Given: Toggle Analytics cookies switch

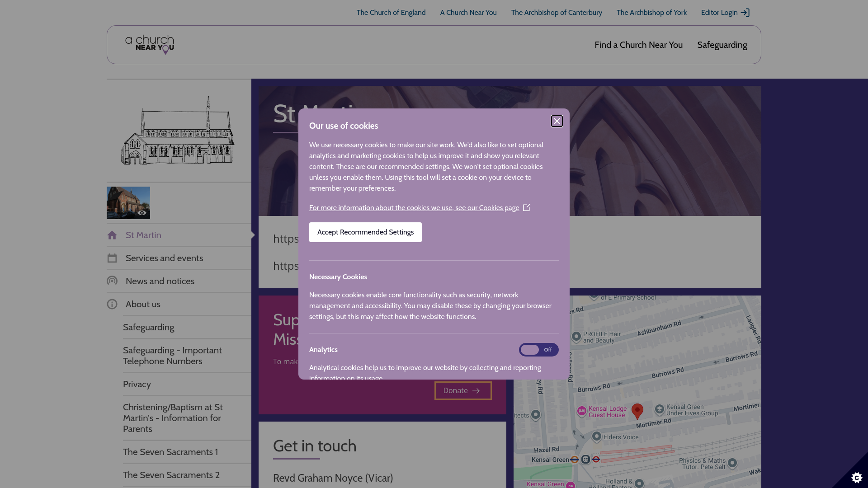Looking at the screenshot, I should [x=538, y=350].
